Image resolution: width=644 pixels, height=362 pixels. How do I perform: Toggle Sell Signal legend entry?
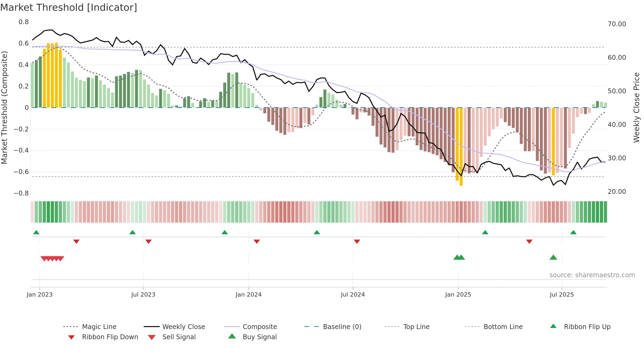point(172,337)
